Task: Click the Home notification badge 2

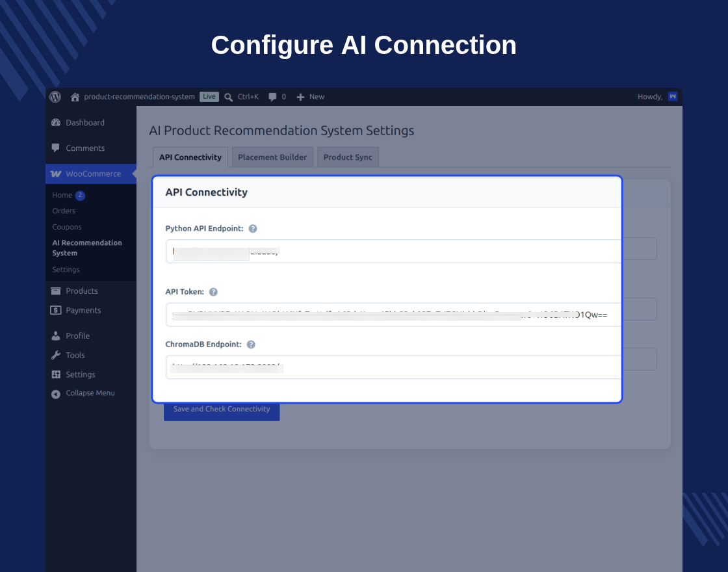Action: (x=80, y=195)
